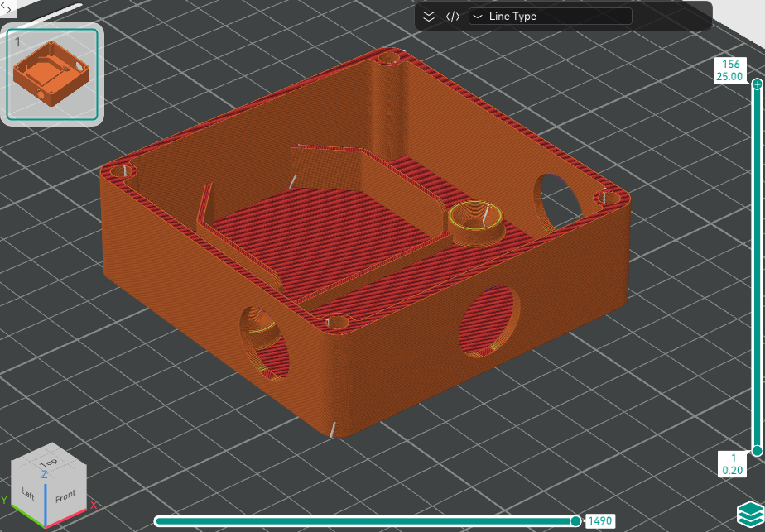Image resolution: width=765 pixels, height=532 pixels.
Task: Collapse the legend with the double-chevron icon
Action: coord(428,17)
